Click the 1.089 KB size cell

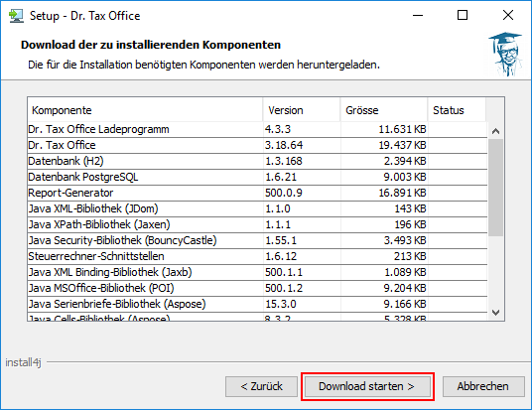click(384, 272)
